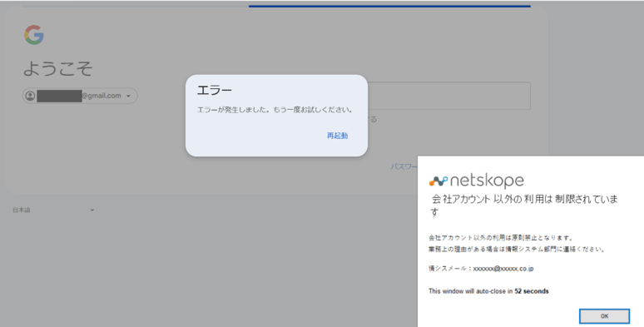The width and height of the screenshot is (644, 327).
Task: Click the 業務上の理由がある場合 text line
Action: pyautogui.click(x=517, y=249)
